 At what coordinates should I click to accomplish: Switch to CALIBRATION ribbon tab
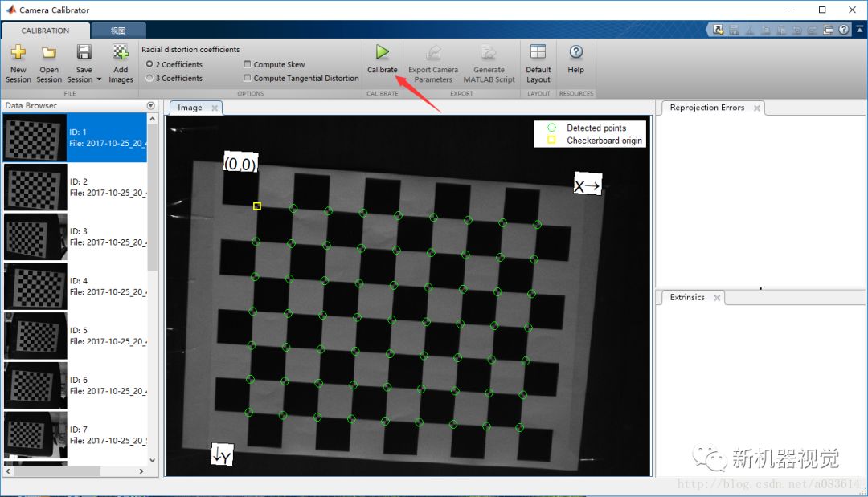pyautogui.click(x=45, y=31)
